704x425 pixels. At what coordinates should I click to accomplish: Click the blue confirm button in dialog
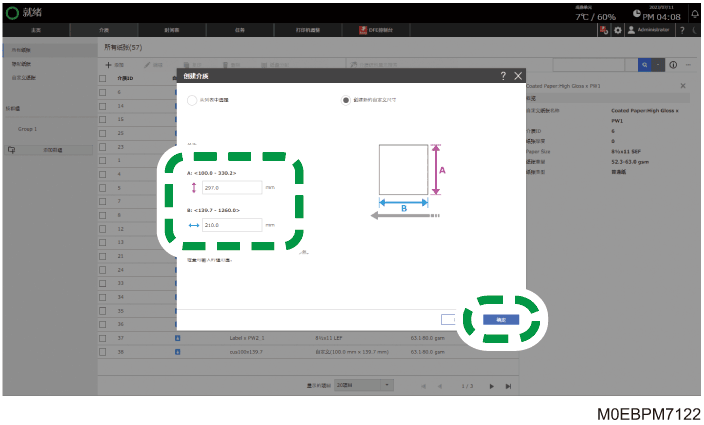click(x=501, y=320)
